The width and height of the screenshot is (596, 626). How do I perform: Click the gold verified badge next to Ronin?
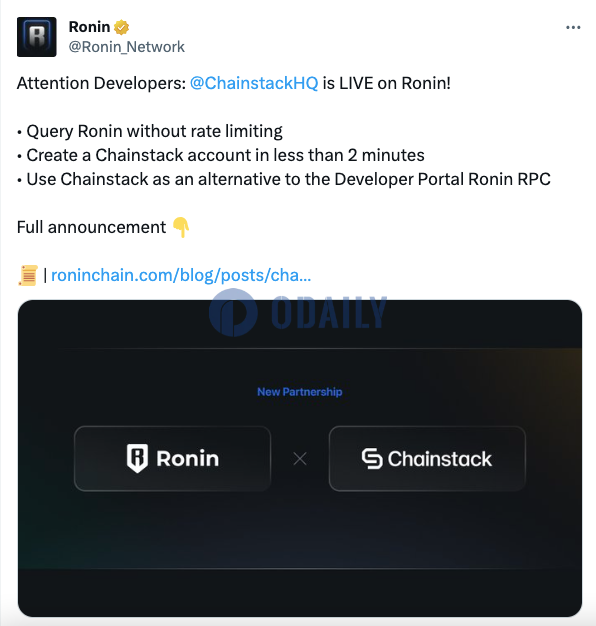pos(121,28)
